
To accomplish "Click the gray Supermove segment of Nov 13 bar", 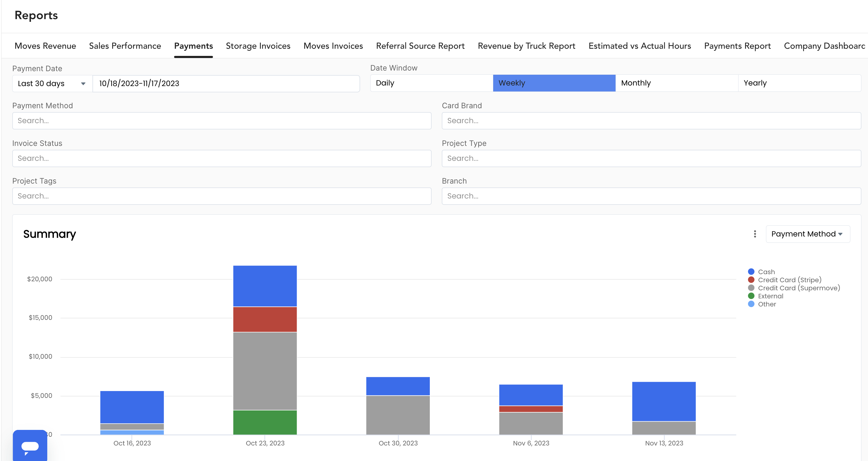I will [664, 428].
